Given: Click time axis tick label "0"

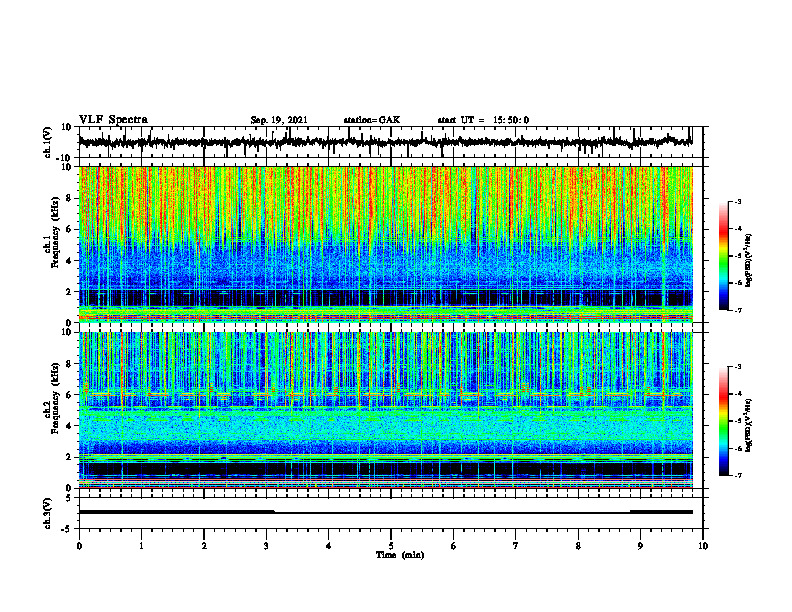Looking at the screenshot, I should (x=79, y=546).
